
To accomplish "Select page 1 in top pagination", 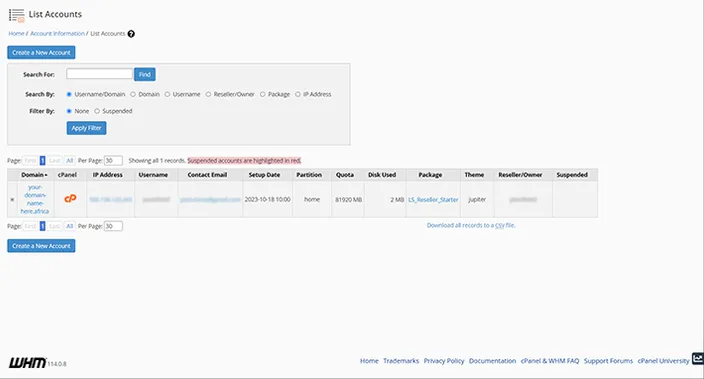I will coord(43,160).
